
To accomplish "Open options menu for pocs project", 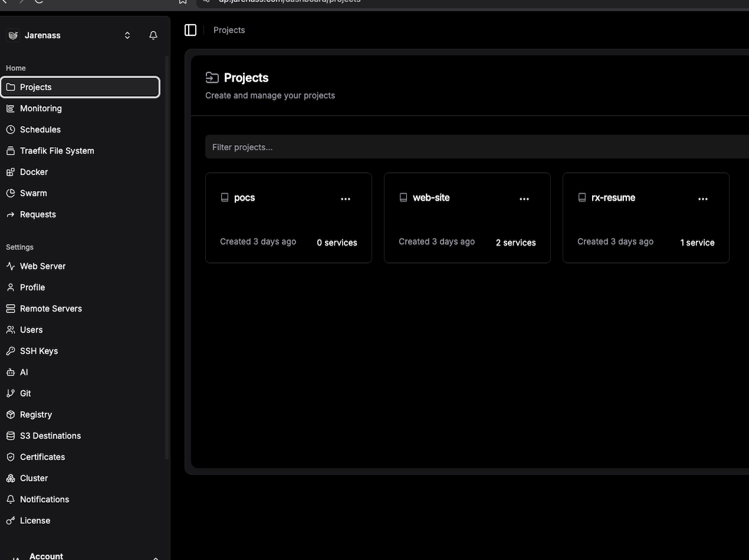I will tap(346, 199).
